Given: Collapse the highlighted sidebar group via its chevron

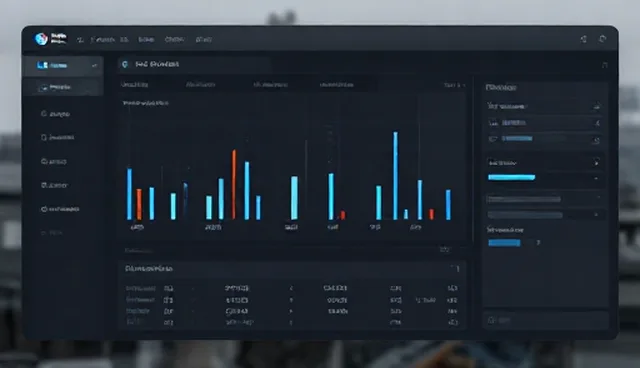Looking at the screenshot, I should pyautogui.click(x=95, y=66).
